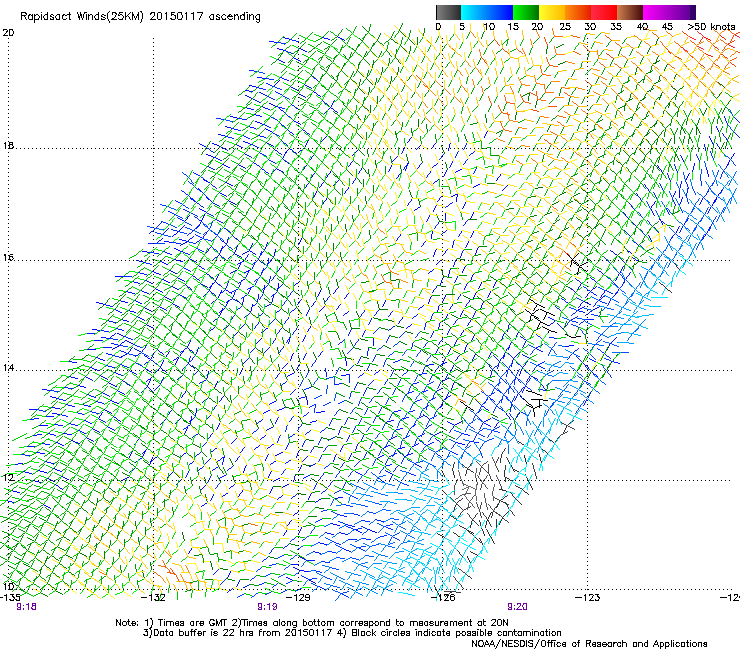Click the note 'Times are GMT' line

(312, 623)
